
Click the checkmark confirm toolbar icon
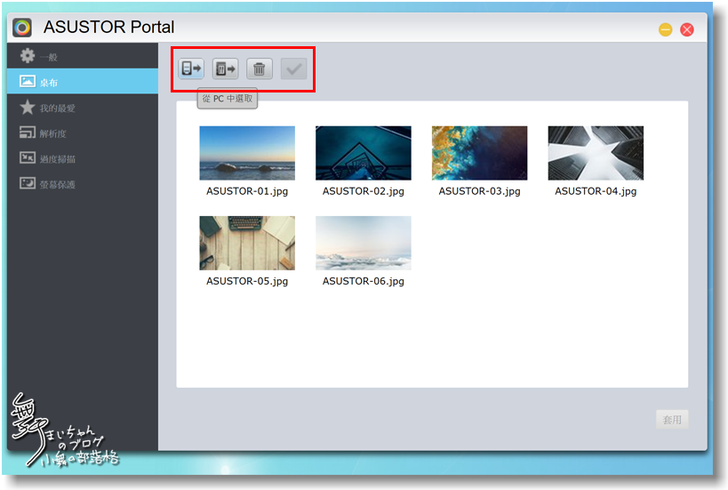pos(293,69)
